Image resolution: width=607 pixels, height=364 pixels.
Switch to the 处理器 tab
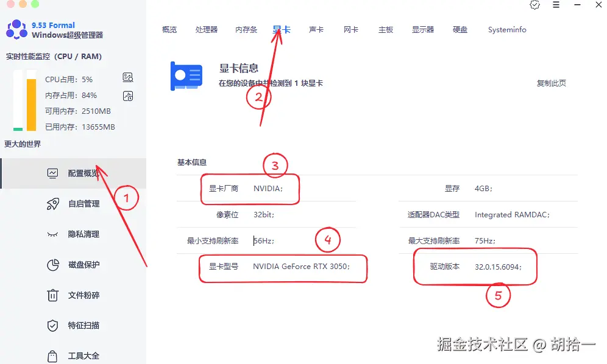click(207, 30)
